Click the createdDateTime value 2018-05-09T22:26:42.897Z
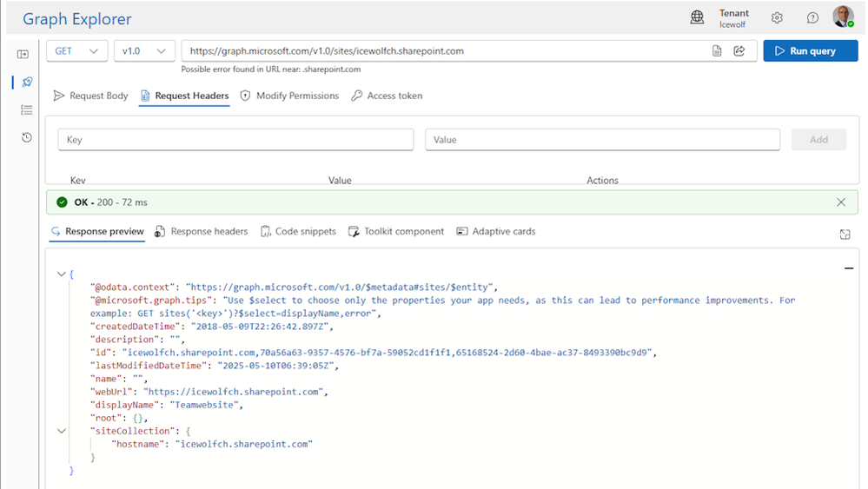 260,327
